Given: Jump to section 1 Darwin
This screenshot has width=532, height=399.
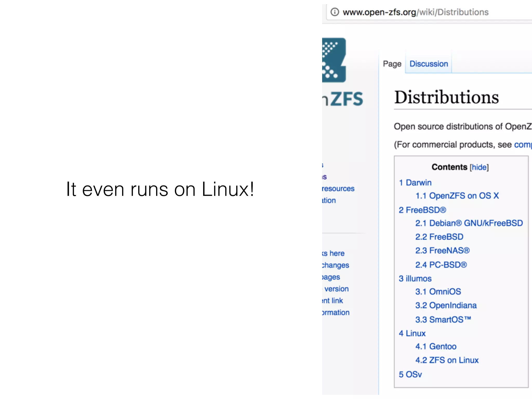Looking at the screenshot, I should coord(415,183).
